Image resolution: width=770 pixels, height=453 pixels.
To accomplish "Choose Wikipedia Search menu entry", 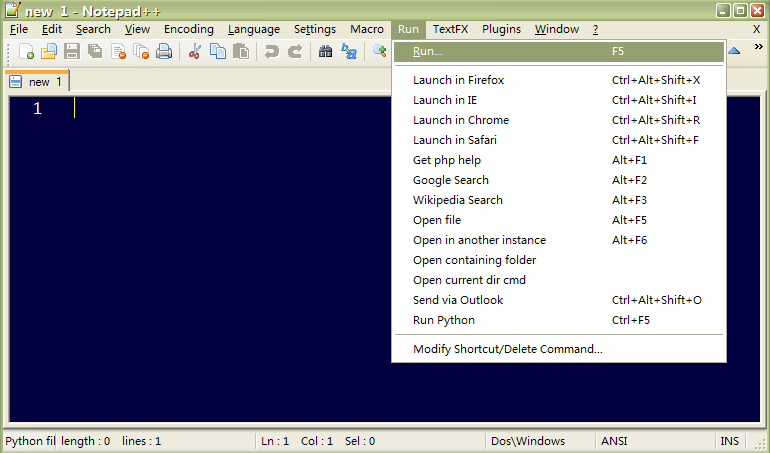I will coord(559,200).
